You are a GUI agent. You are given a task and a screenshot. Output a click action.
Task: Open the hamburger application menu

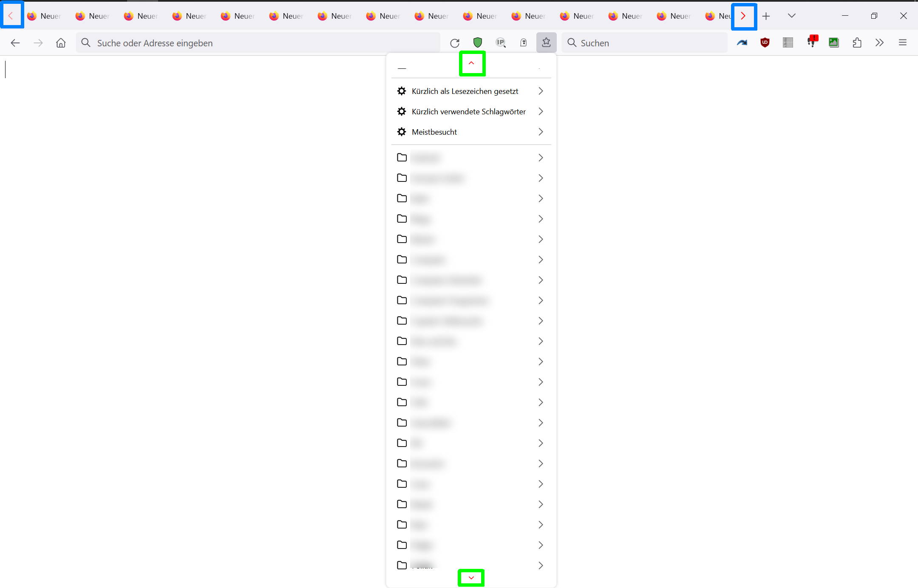pos(903,42)
